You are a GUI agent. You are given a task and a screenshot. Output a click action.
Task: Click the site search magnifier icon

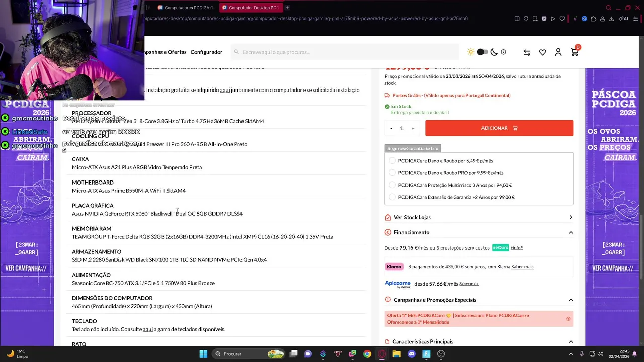click(236, 52)
